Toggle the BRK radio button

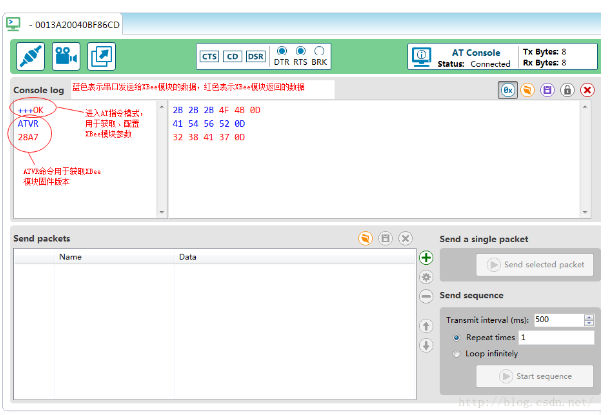(320, 51)
